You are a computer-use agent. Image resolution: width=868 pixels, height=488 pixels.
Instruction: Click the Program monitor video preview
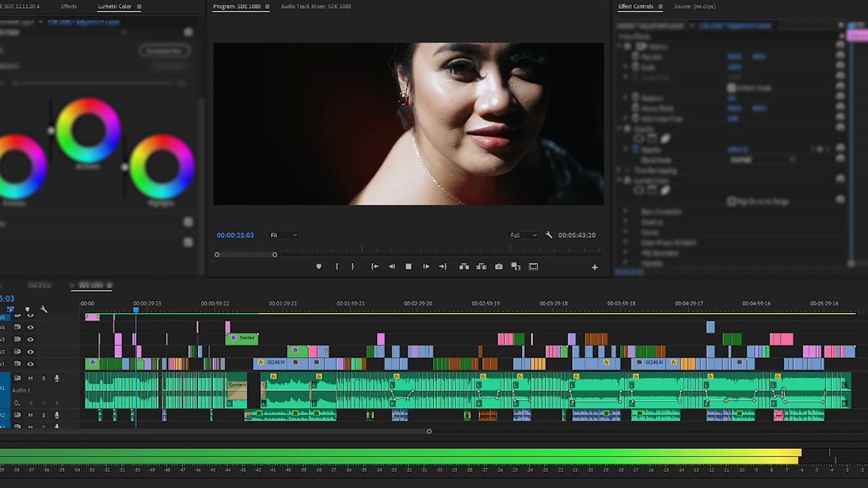[408, 124]
